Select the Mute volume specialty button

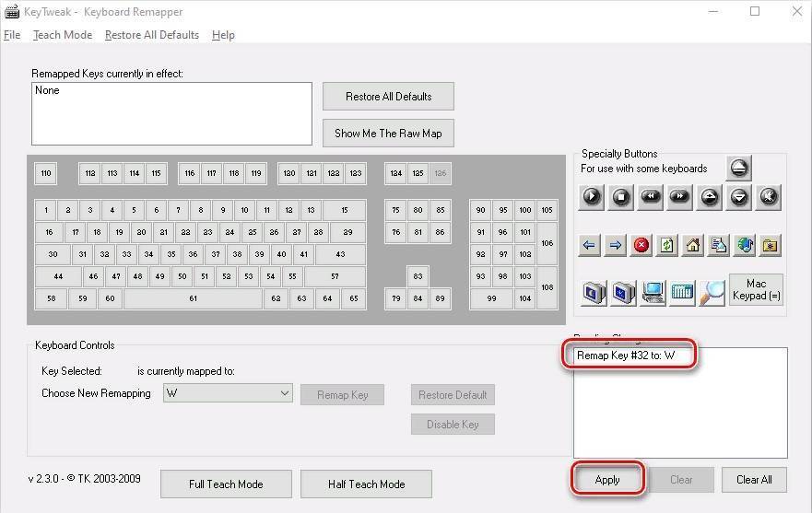coord(769,197)
